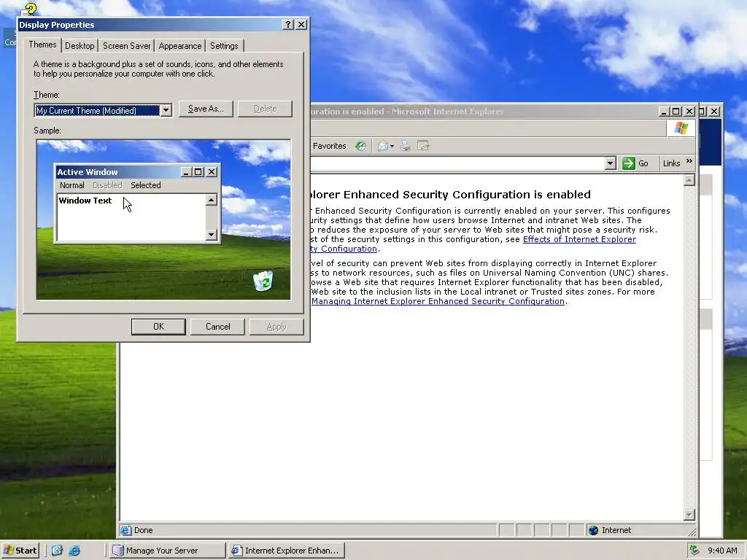The height and width of the screenshot is (560, 747).
Task: Open the Screen Saver tab
Action: pyautogui.click(x=126, y=46)
